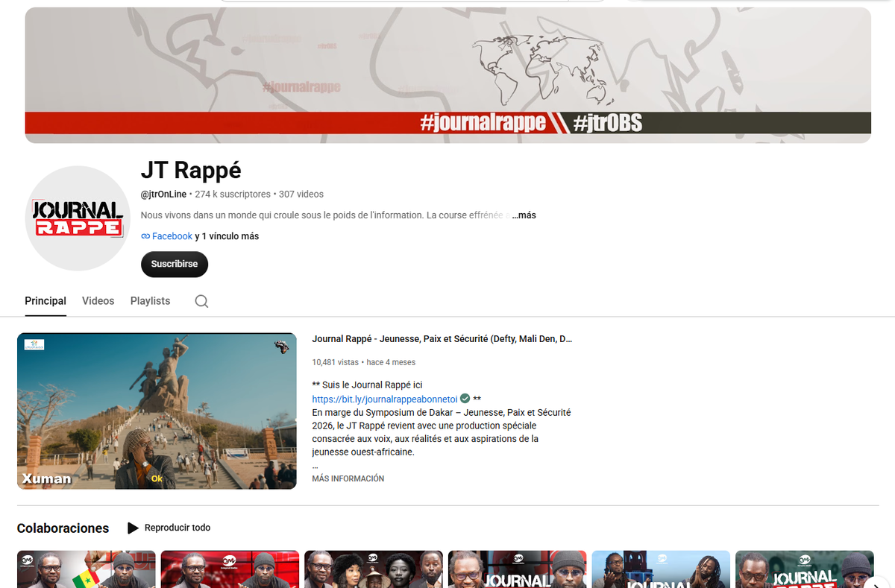Open third Colaboraciones thumbnail with four people
Screen dimensions: 895x588
(x=374, y=569)
